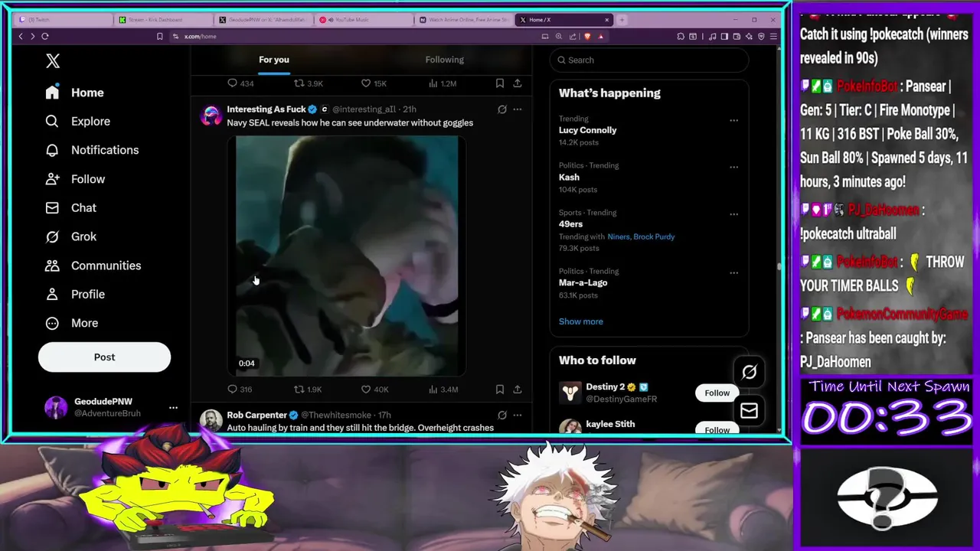Switch to Following tab
980x551 pixels.
point(445,60)
